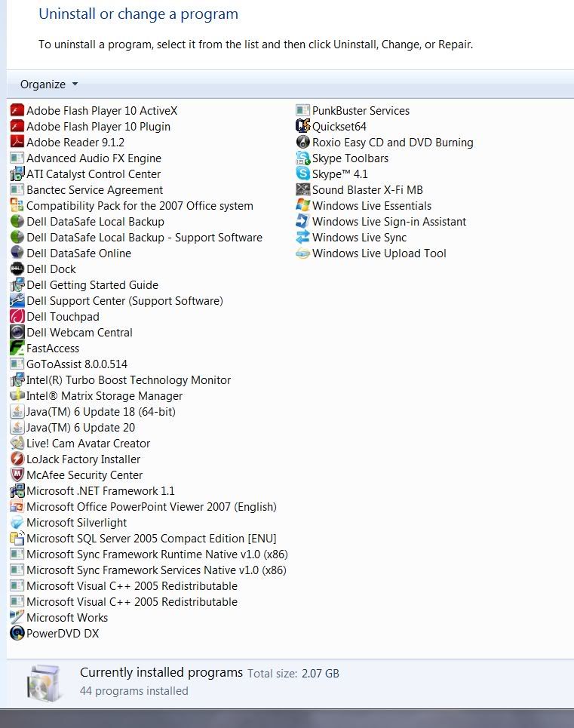Select Intel(R) Turbo Boost Technology Monitor
This screenshot has height=728, width=574.
[x=121, y=379]
